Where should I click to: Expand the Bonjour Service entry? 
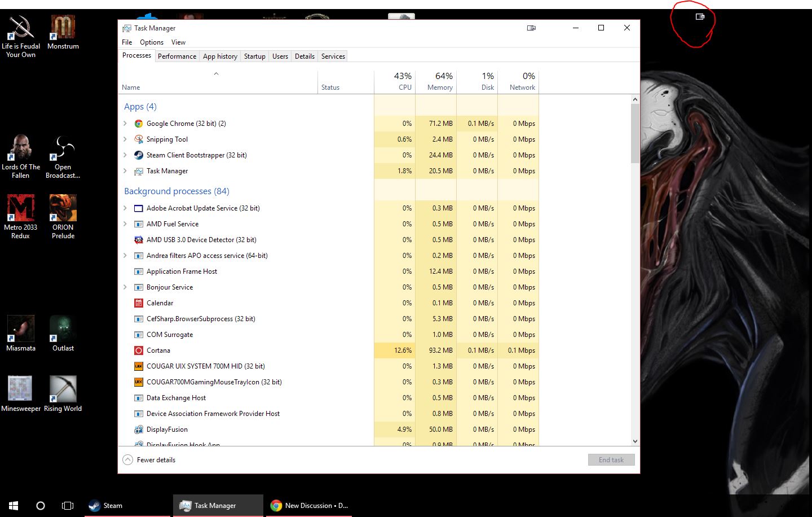pos(125,287)
